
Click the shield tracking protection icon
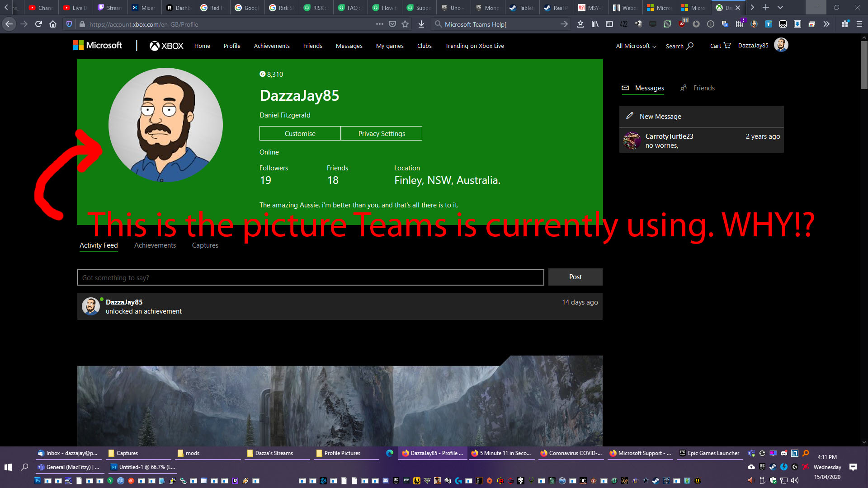69,24
